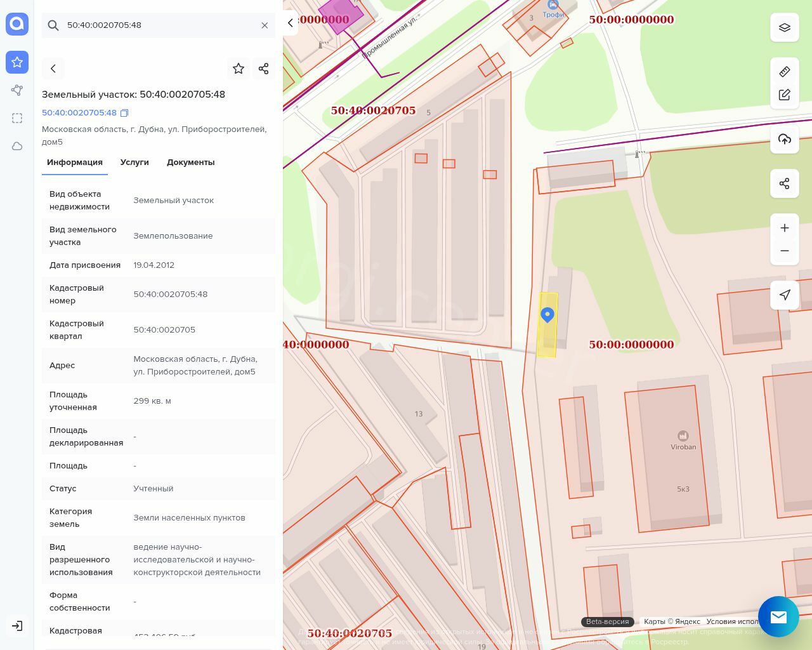Open the Документы tab
Viewport: 812px width, 650px height.
pos(190,162)
